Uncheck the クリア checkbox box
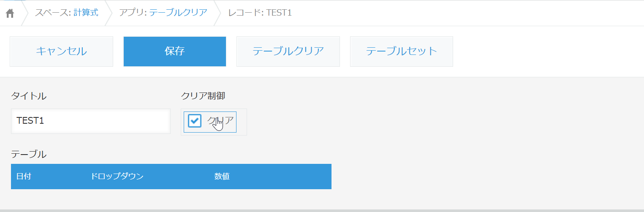Viewport: 644px width, 212px height. tap(194, 121)
